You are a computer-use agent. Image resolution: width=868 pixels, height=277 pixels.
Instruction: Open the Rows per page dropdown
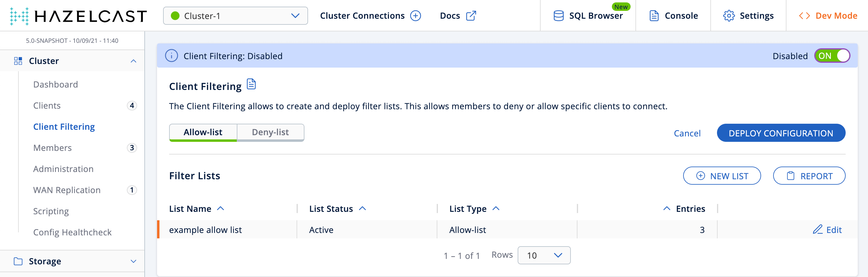pos(544,255)
